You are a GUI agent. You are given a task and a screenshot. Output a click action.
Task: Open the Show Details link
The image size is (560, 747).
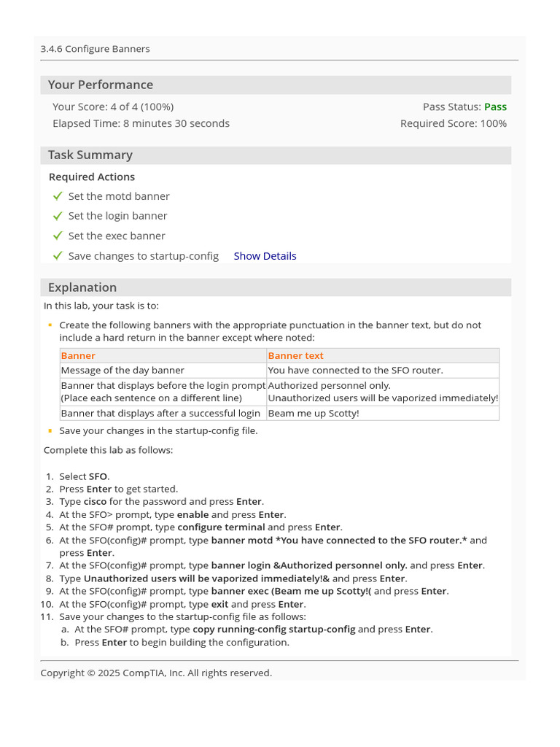click(265, 256)
